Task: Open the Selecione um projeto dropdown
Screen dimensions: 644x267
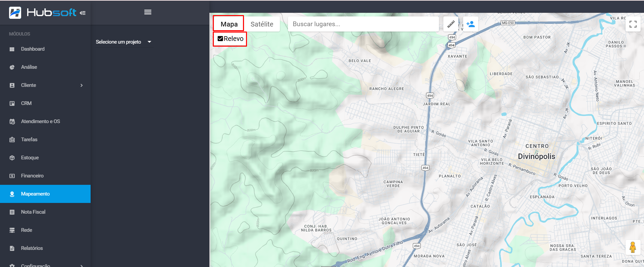Action: tap(123, 42)
